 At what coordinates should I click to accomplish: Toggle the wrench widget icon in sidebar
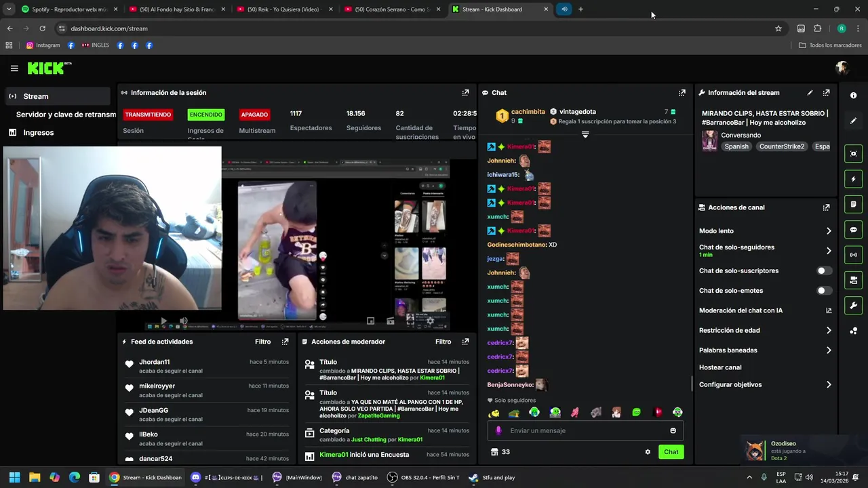853,305
